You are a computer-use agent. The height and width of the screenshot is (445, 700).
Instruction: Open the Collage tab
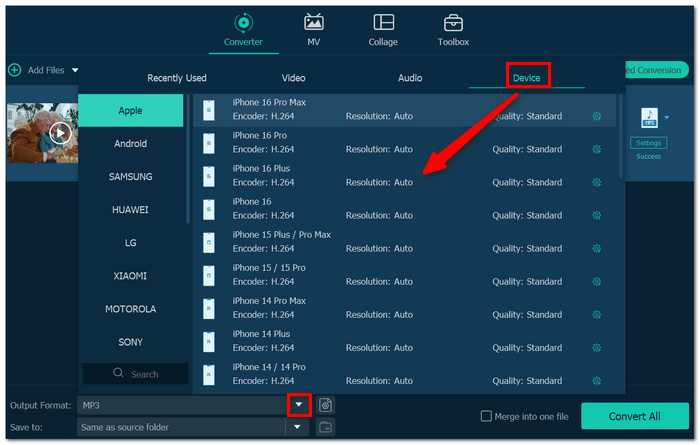[383, 30]
